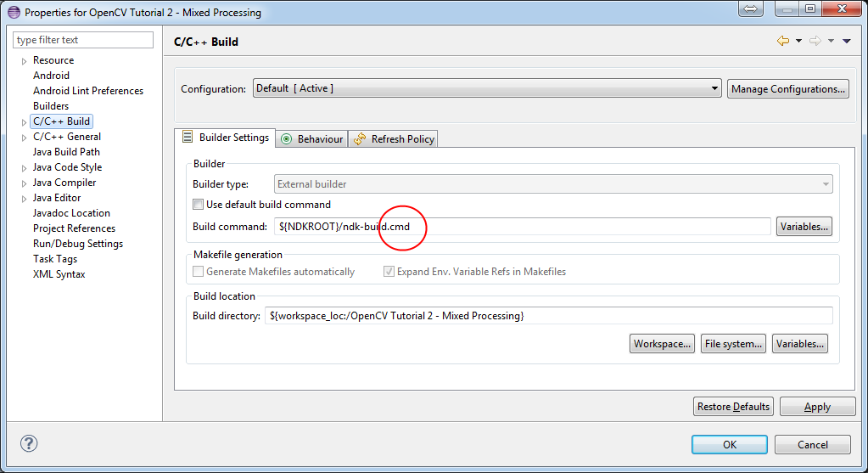868x473 pixels.
Task: Select Java Build Path in tree
Action: (66, 152)
